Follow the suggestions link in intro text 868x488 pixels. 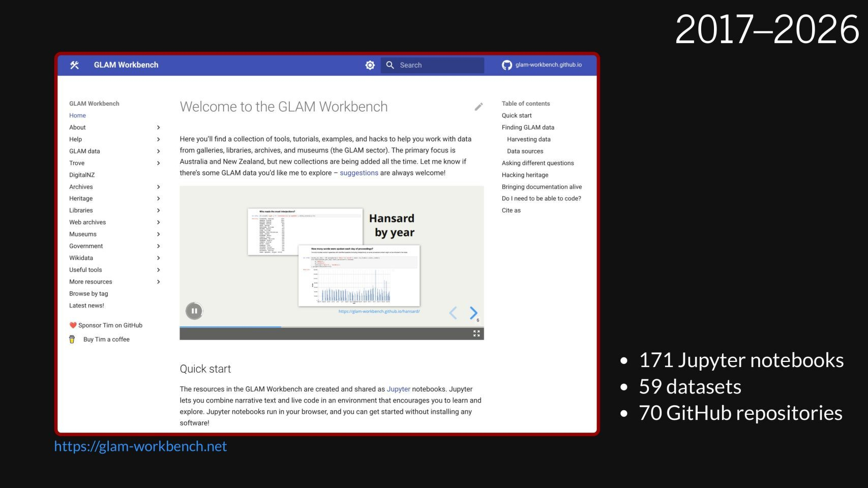pyautogui.click(x=359, y=173)
